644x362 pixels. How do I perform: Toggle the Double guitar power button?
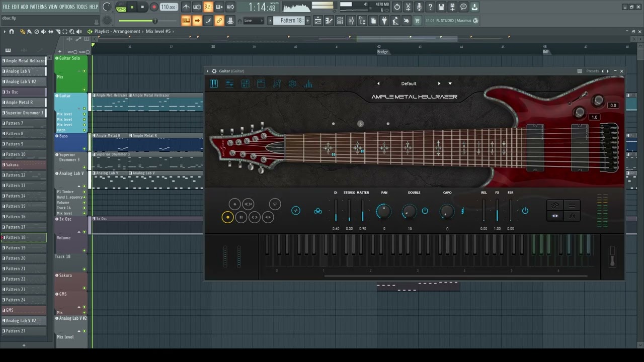coord(425,211)
